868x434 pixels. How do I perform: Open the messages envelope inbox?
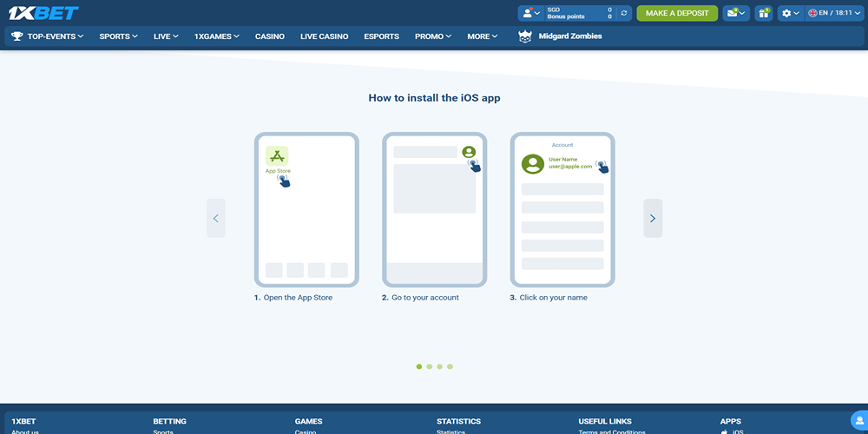tap(736, 13)
